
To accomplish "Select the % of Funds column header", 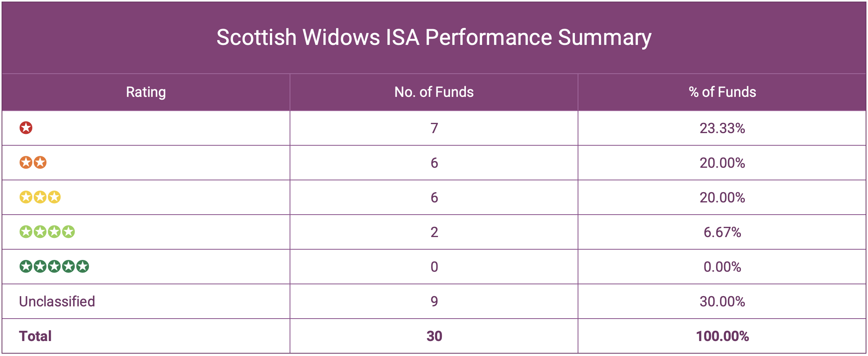I will 722,92.
